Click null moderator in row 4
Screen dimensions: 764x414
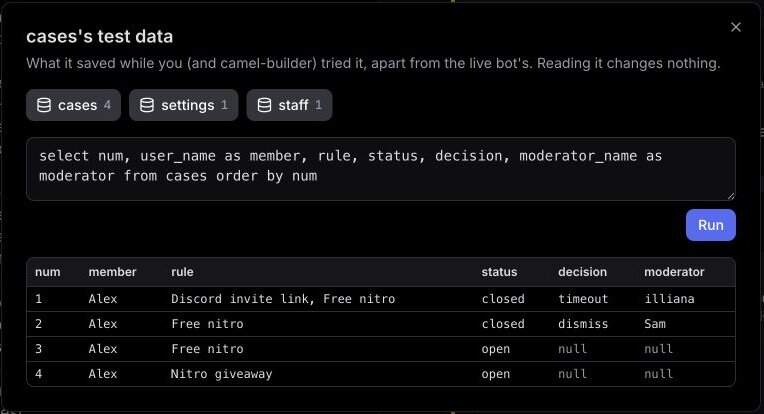click(x=658, y=374)
